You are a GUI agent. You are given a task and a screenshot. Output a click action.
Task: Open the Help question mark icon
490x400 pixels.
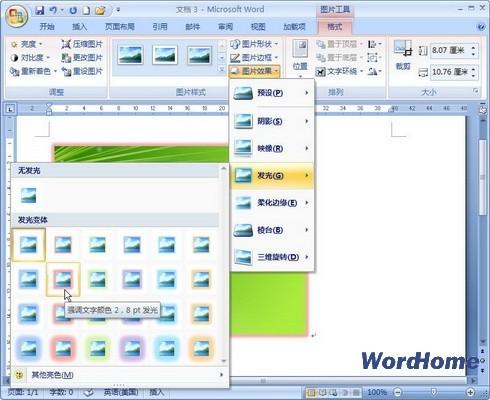(x=481, y=27)
